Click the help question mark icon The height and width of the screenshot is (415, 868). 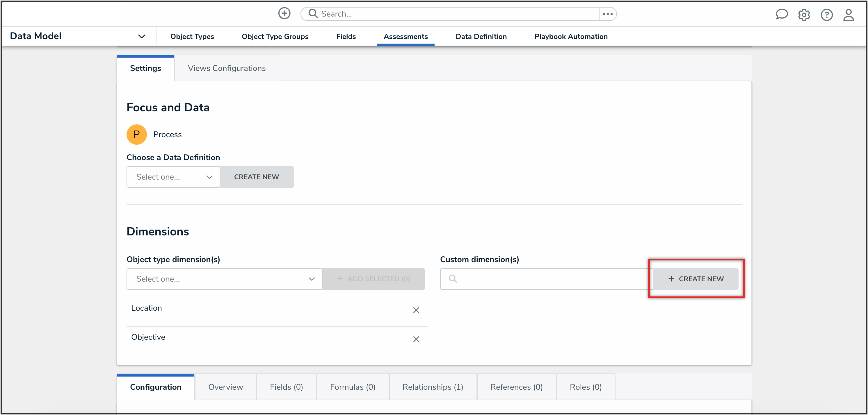(x=827, y=15)
